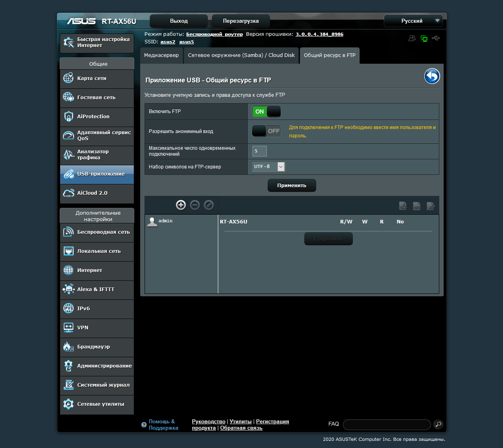Viewport: 503px width, 448px height.
Task: Open the Беспроводной роутер mode link
Action: [214, 34]
